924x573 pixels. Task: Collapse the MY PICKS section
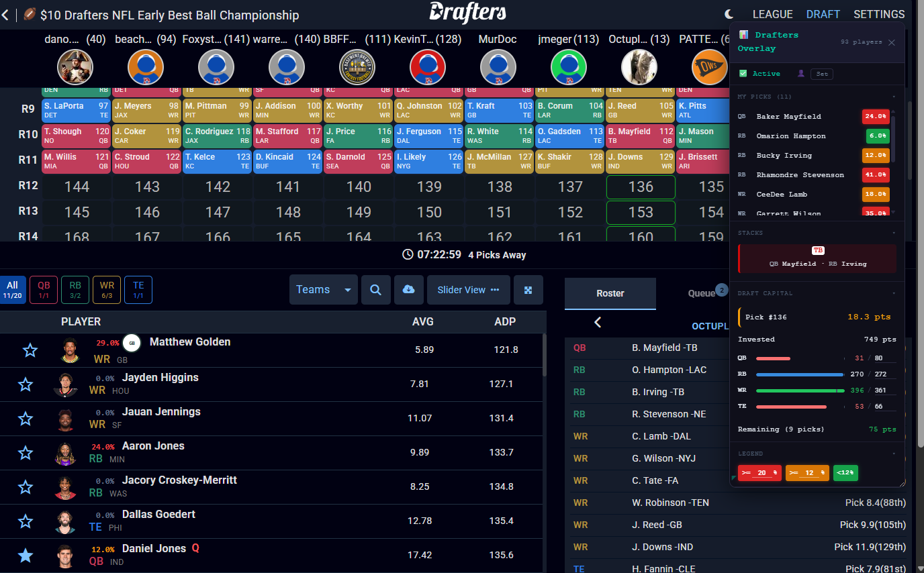pos(894,97)
